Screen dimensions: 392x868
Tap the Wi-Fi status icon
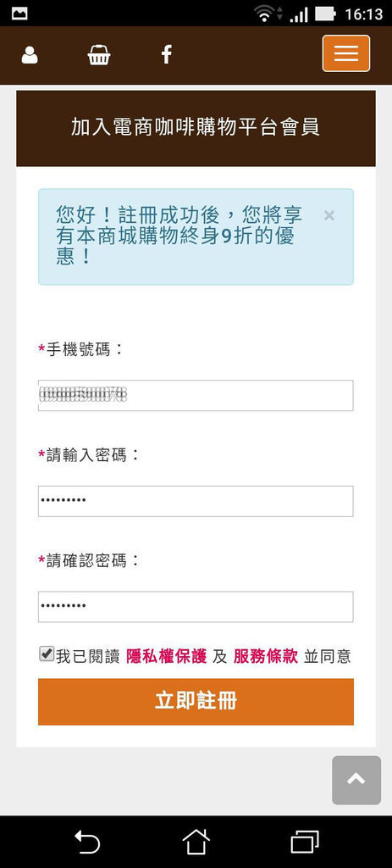tap(265, 14)
